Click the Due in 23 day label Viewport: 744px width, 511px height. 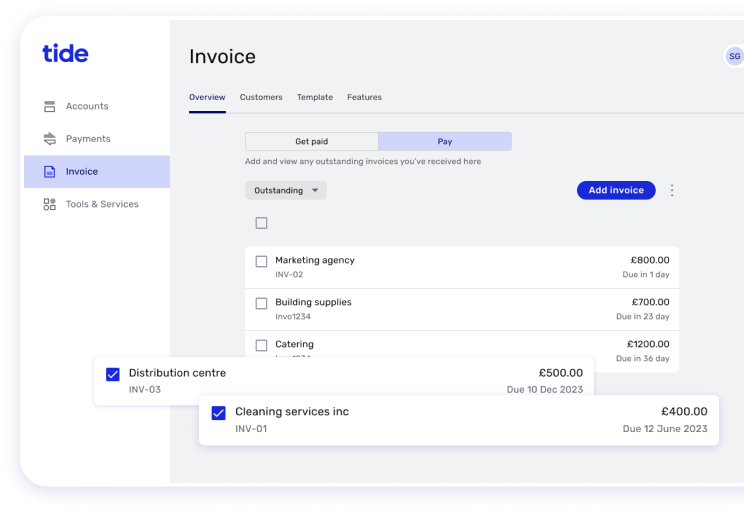(x=643, y=316)
